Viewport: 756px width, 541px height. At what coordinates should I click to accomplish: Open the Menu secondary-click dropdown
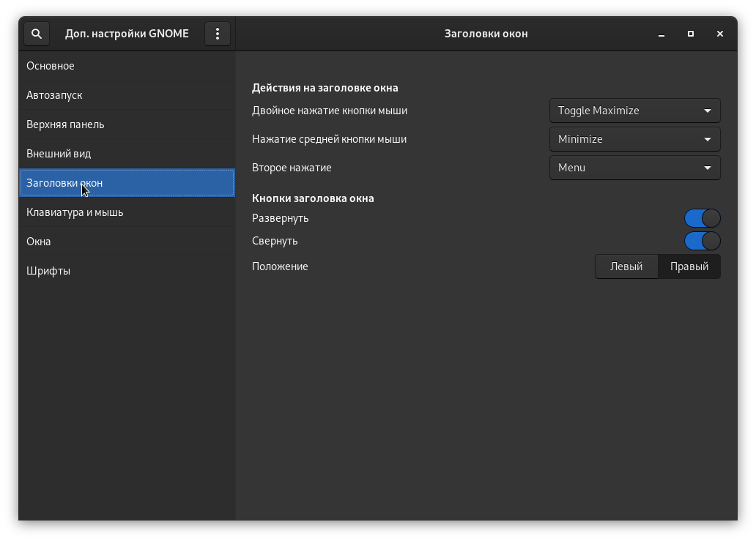pos(634,168)
